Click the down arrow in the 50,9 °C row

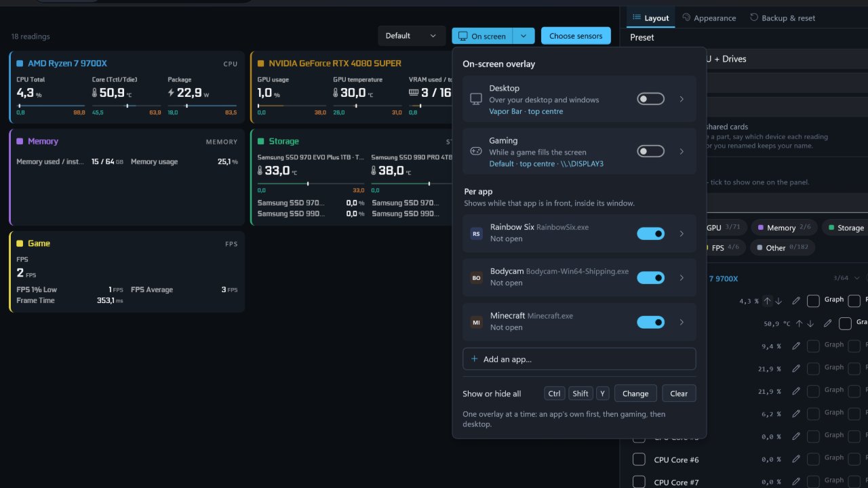(x=810, y=323)
